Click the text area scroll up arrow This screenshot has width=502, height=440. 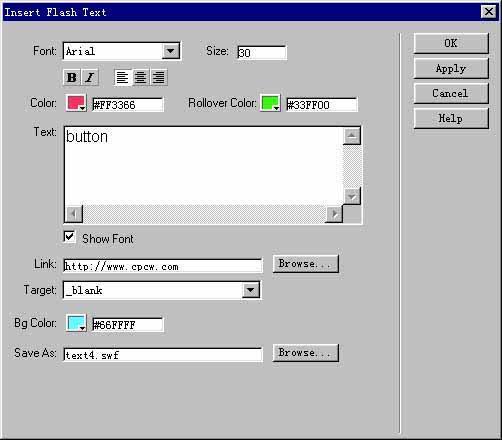(352, 136)
